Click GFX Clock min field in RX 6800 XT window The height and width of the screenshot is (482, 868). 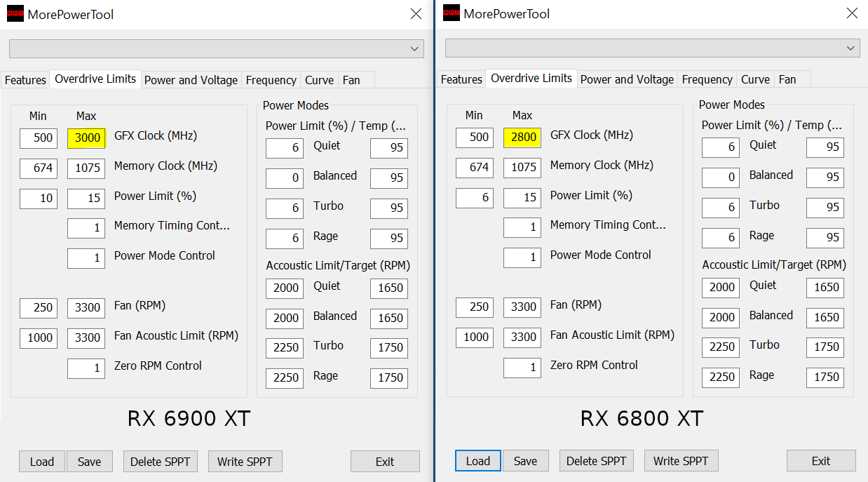click(x=475, y=138)
